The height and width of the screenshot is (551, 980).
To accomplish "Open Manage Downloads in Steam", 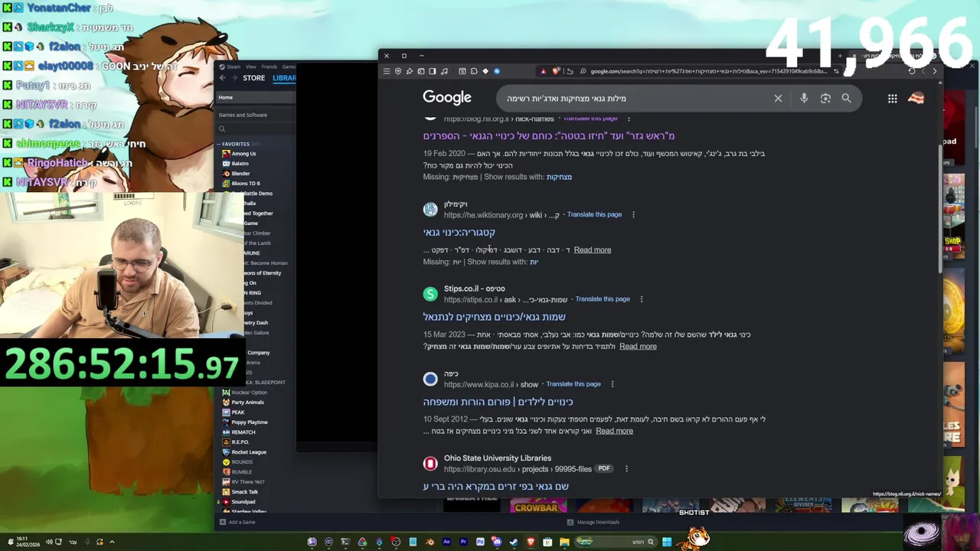I will (x=593, y=522).
